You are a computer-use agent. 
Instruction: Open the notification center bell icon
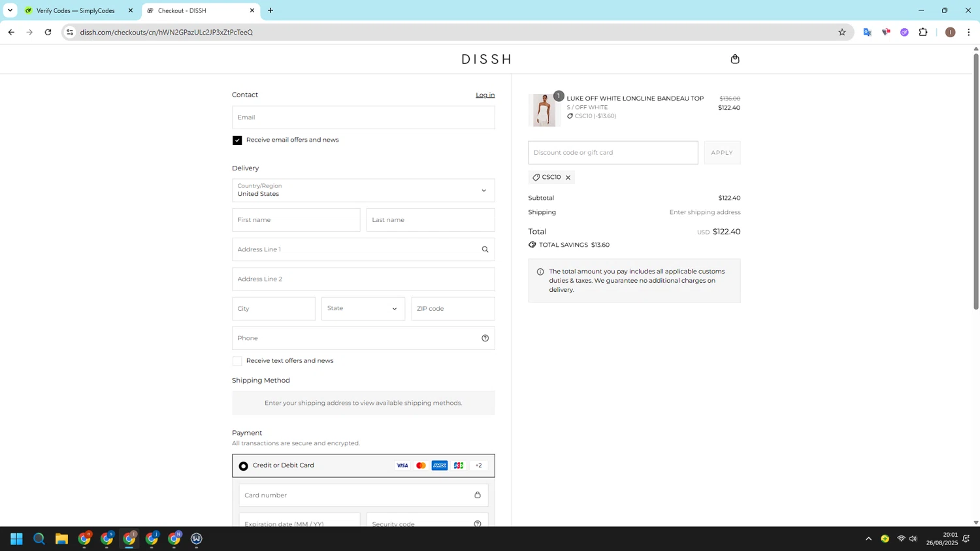tap(966, 539)
